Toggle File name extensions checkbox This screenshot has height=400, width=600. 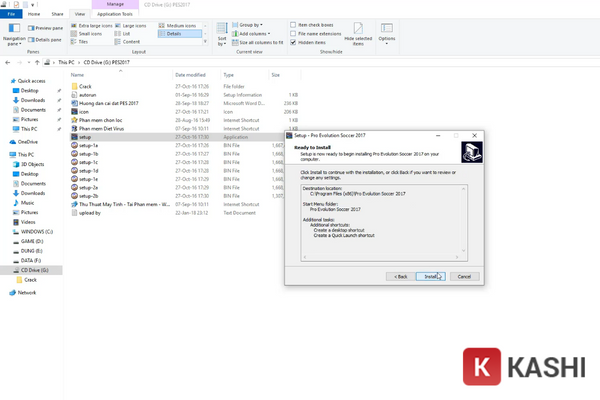coord(294,34)
